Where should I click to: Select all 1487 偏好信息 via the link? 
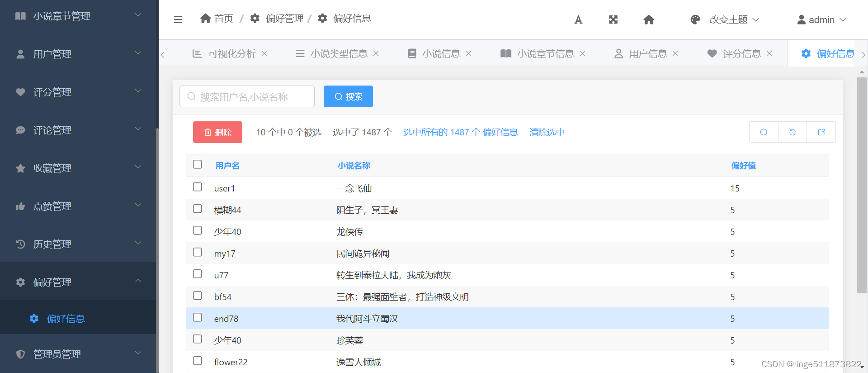(461, 132)
